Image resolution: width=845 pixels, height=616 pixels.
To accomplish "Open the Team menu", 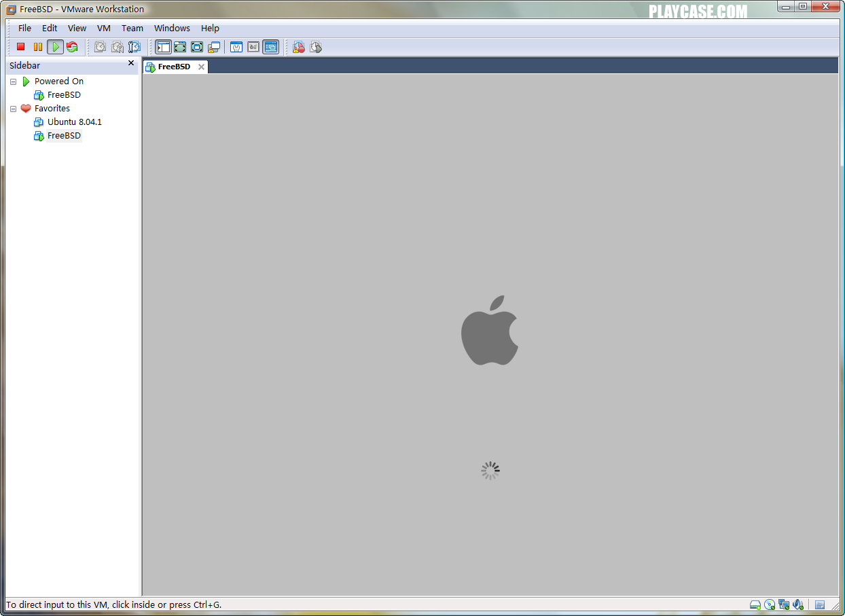I will (132, 28).
